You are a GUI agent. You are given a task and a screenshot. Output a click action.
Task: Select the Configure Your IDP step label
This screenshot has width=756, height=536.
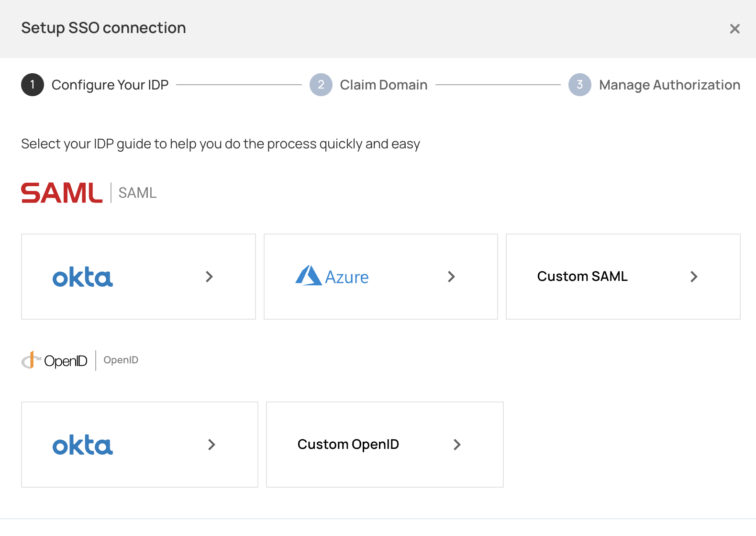pyautogui.click(x=110, y=85)
